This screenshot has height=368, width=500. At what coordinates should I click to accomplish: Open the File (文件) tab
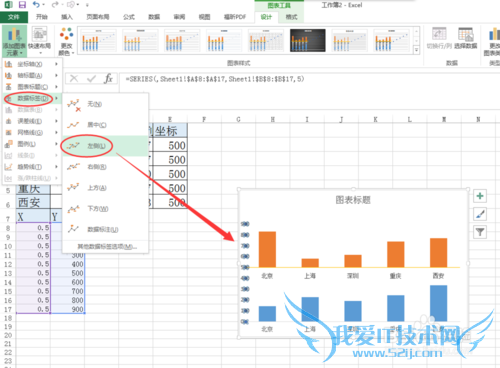coord(14,17)
